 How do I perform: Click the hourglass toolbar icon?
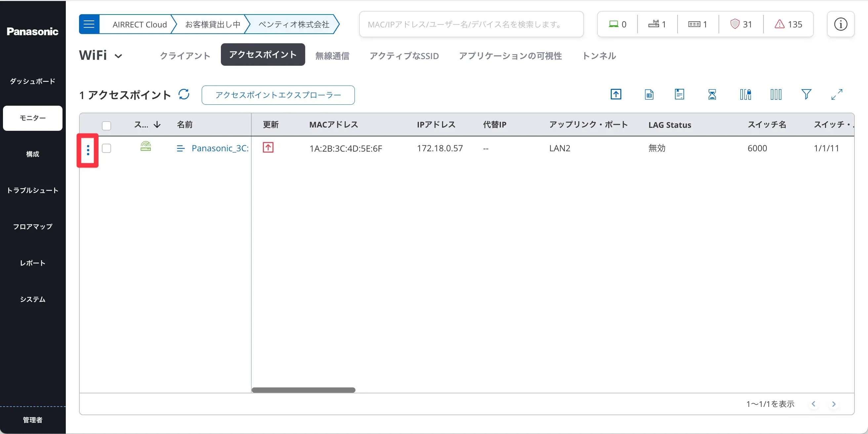point(712,94)
